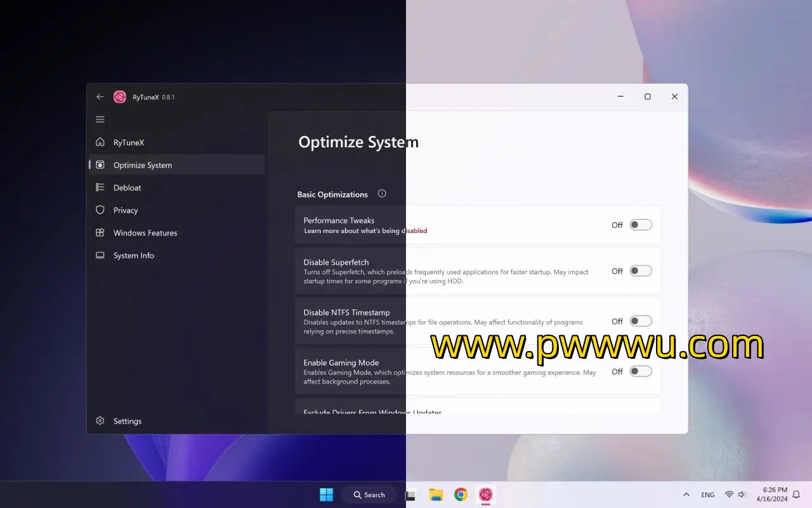Turn on Disable Superfetch switch

pos(640,271)
